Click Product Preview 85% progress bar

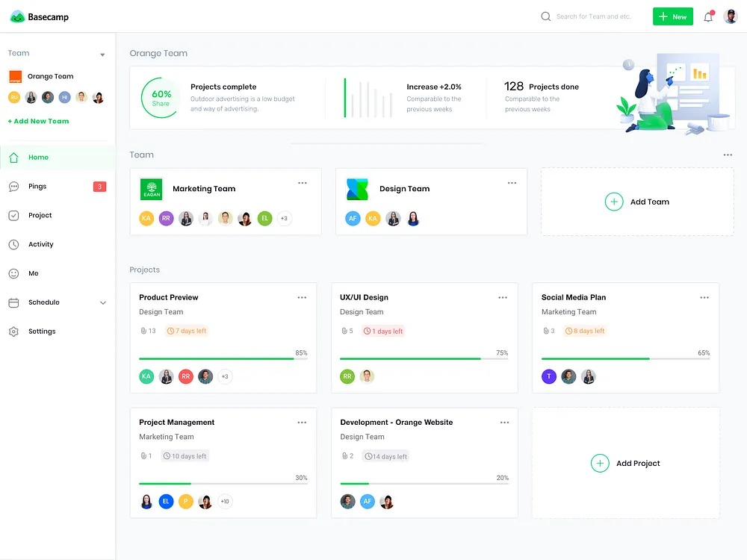point(223,358)
